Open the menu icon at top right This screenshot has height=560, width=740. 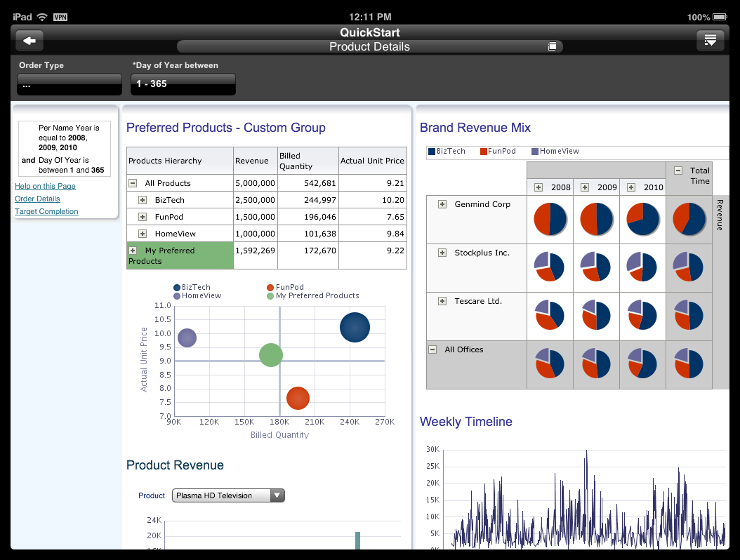tap(711, 40)
